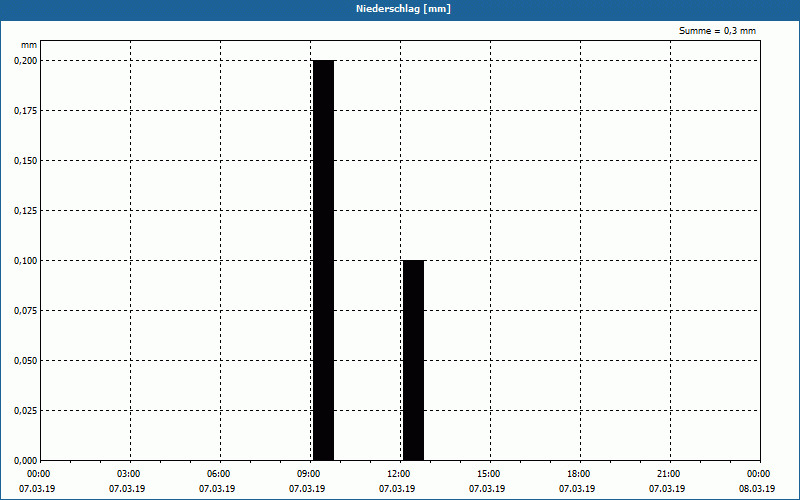Click the 03:00 time axis label
The height and width of the screenshot is (500, 800).
[x=128, y=474]
